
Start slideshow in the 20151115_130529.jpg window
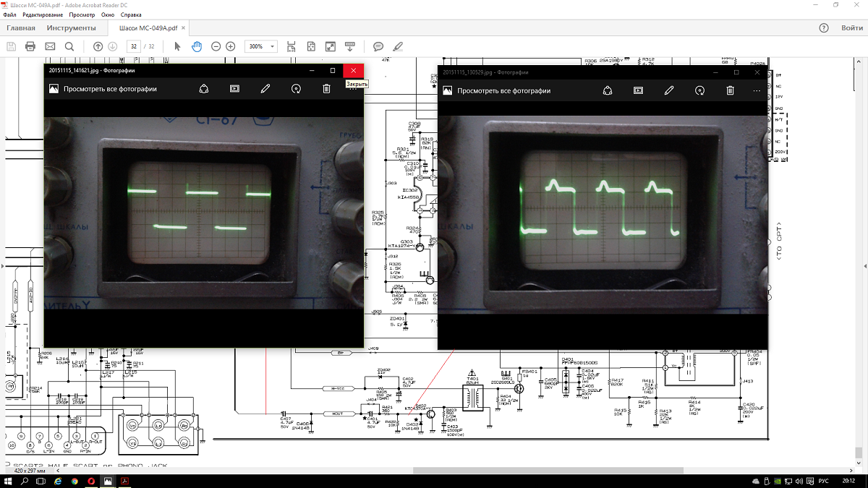coord(638,90)
